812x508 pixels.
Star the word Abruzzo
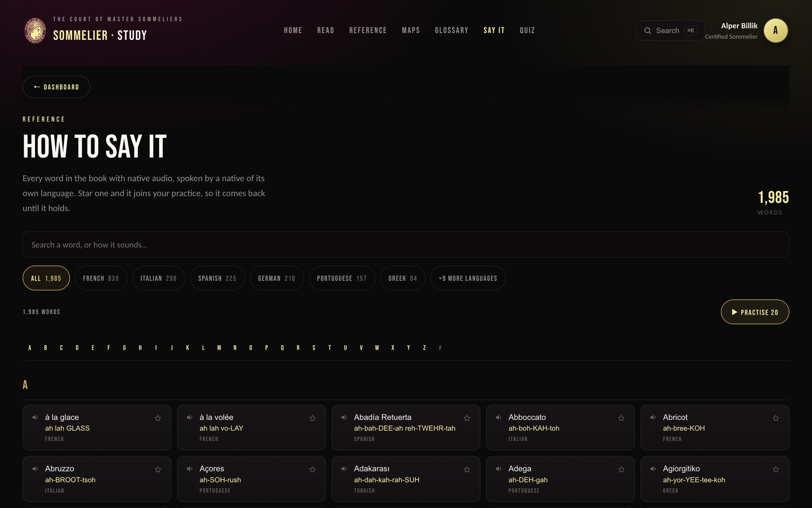click(x=158, y=470)
